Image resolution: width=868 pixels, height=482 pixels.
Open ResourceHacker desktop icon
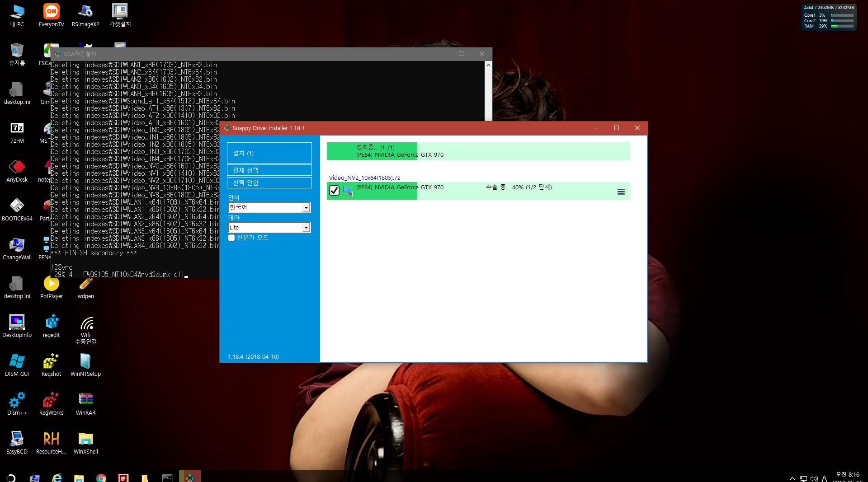coord(51,443)
